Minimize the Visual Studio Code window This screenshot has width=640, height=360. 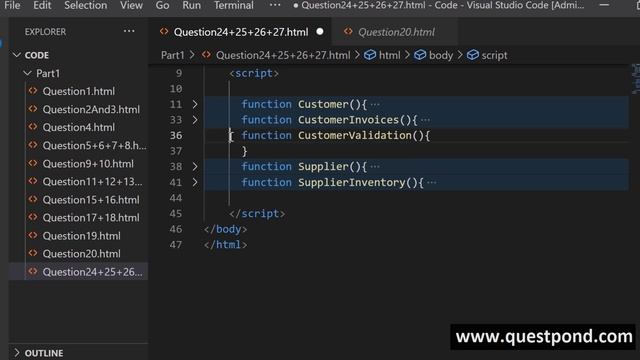pyautogui.click(x=604, y=5)
